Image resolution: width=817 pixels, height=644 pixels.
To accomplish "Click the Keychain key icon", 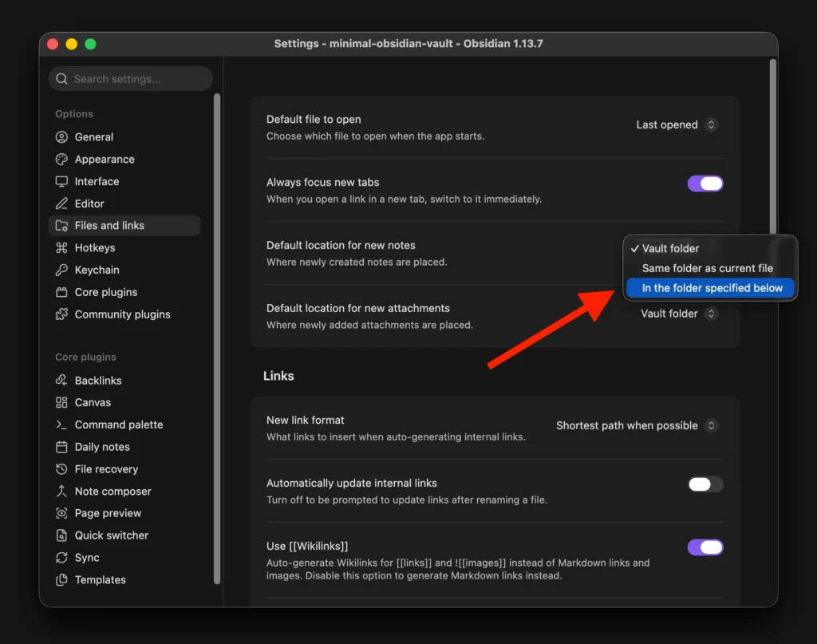I will [x=61, y=270].
